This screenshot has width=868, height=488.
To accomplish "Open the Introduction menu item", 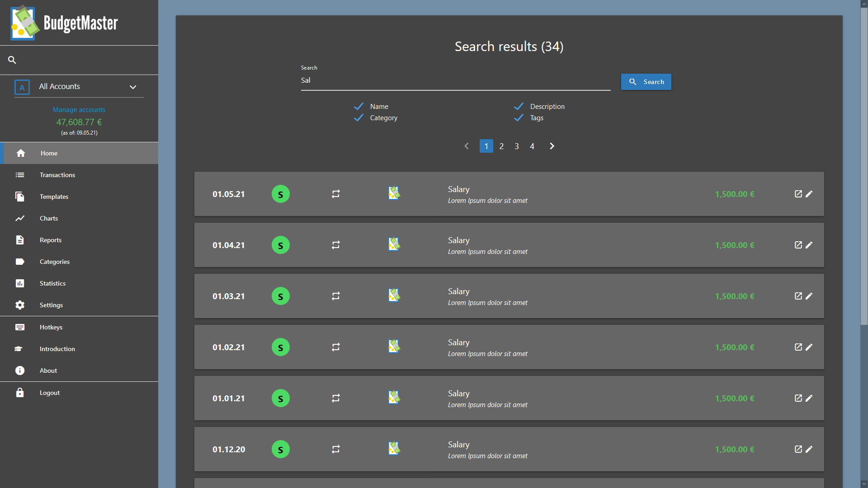I will tap(79, 349).
